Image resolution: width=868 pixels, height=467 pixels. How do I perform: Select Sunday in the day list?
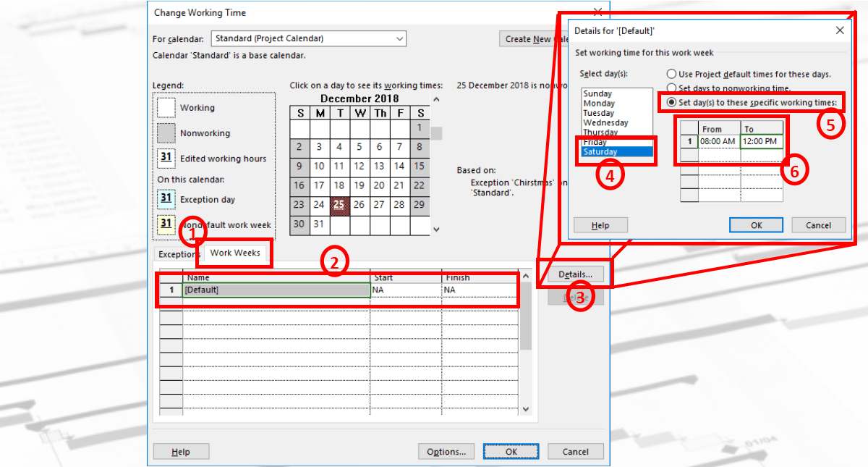click(597, 94)
